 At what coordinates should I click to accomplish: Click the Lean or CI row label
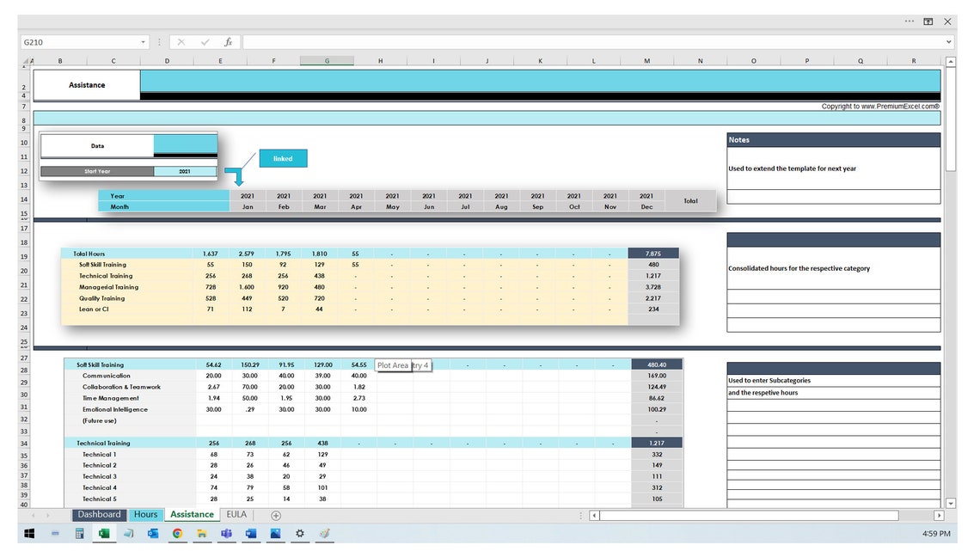pyautogui.click(x=94, y=309)
